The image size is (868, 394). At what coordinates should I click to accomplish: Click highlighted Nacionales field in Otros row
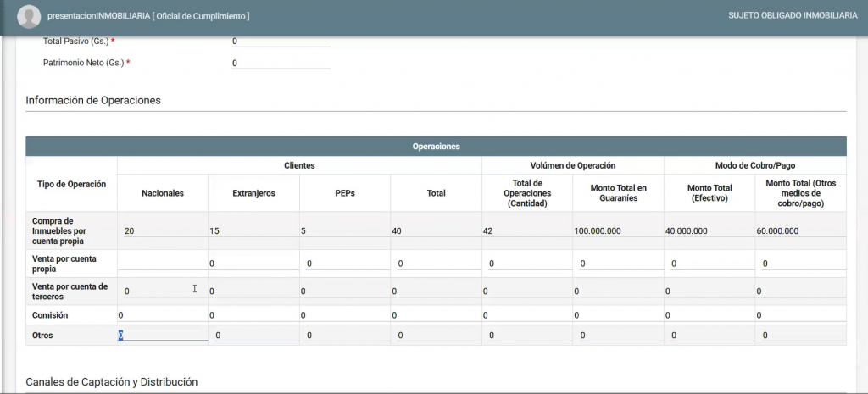[163, 336]
